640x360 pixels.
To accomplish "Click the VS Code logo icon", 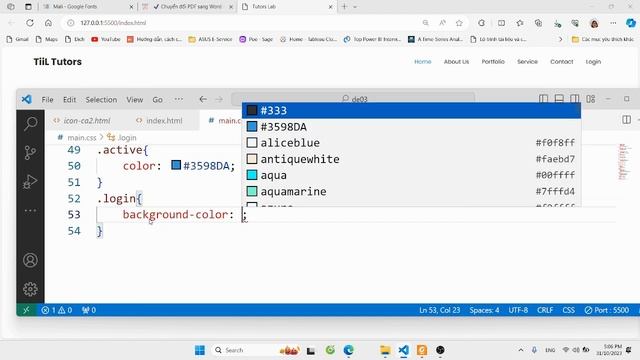I will pyautogui.click(x=27, y=99).
